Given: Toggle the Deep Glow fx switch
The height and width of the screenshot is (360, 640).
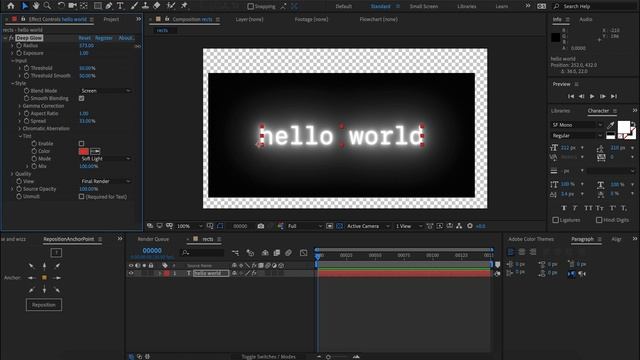Looking at the screenshot, I should click(11, 38).
